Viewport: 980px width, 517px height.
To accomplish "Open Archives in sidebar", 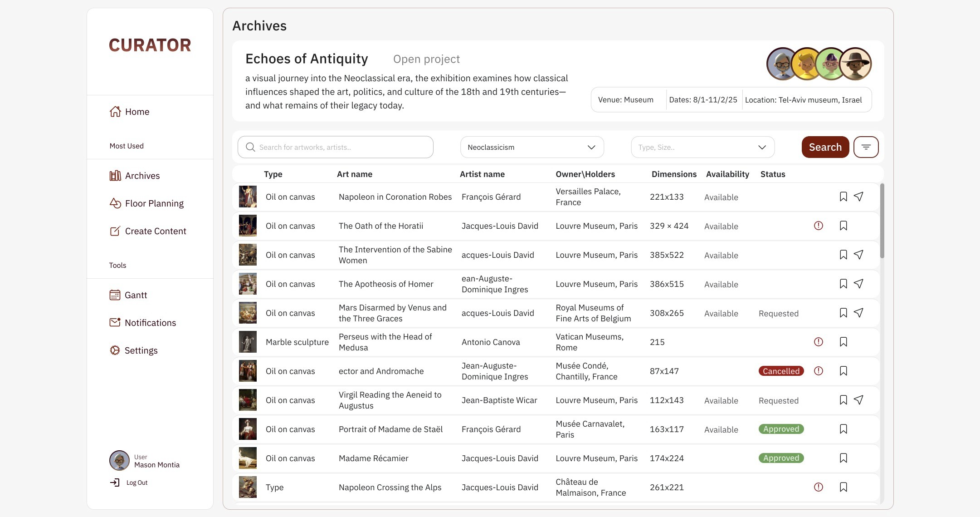I will 135,176.
